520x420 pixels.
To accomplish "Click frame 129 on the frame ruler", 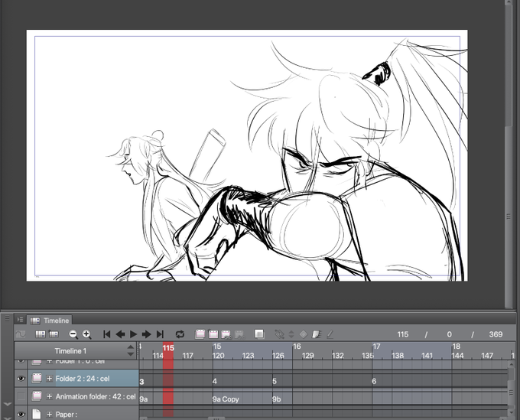I will click(x=307, y=356).
